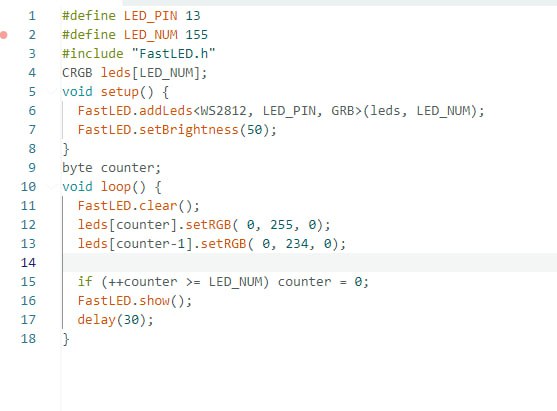Click the WS2812 template argument

[223, 111]
